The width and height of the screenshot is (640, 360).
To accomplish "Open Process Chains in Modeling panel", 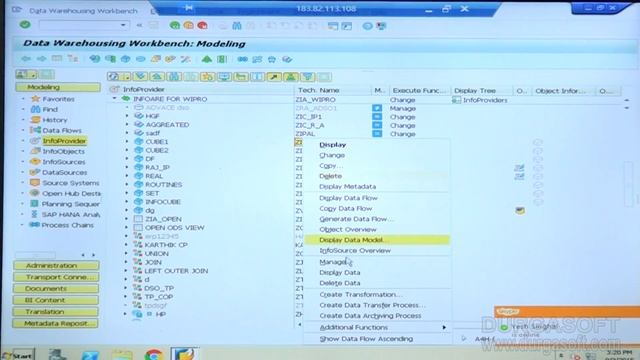I will [67, 225].
